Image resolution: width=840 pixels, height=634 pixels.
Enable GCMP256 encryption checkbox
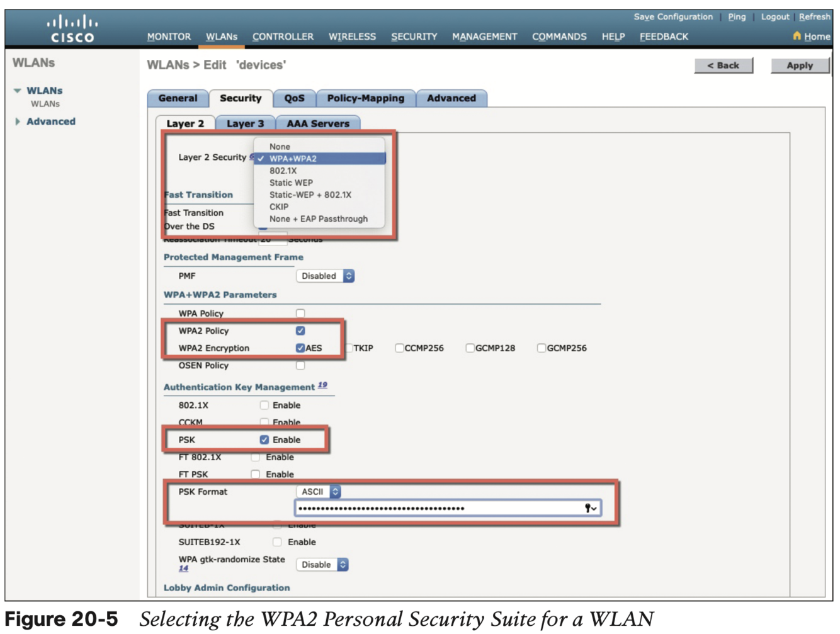(542, 348)
